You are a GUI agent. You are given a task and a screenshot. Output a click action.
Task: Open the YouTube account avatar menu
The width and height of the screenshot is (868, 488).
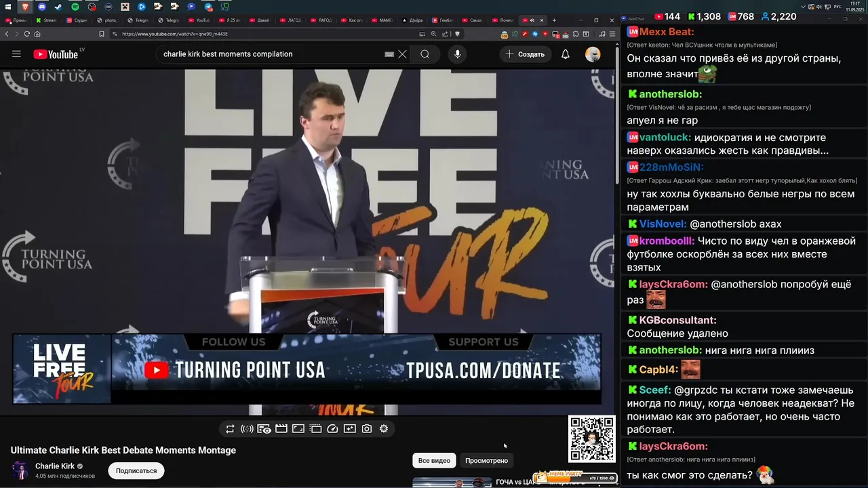click(x=593, y=54)
